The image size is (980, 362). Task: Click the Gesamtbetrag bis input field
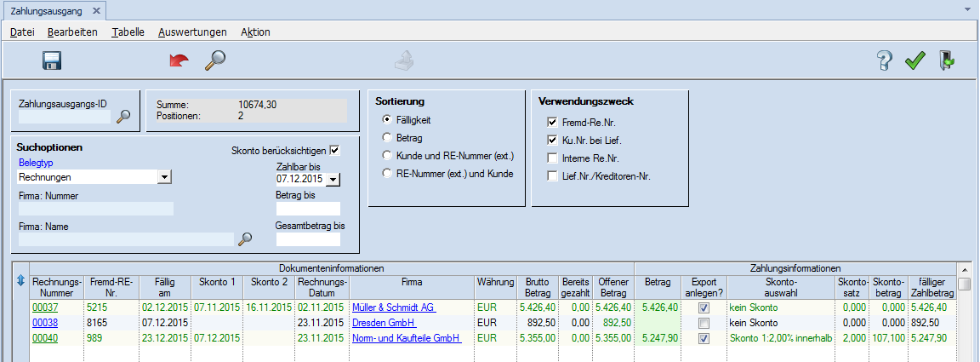(x=307, y=239)
